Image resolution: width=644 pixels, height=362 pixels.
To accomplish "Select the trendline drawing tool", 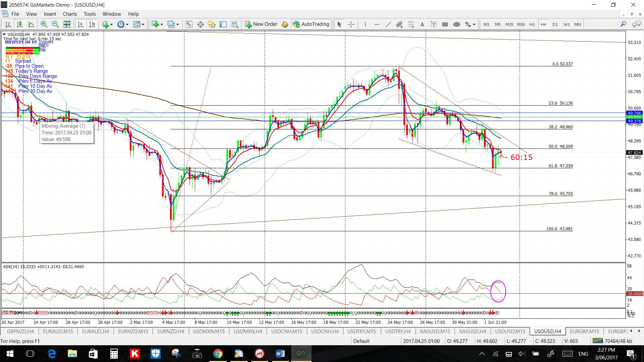I will point(388,24).
